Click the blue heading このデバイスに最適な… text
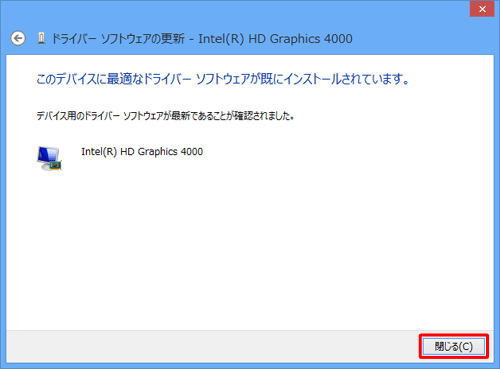Image resolution: width=500 pixels, height=369 pixels. 223,79
